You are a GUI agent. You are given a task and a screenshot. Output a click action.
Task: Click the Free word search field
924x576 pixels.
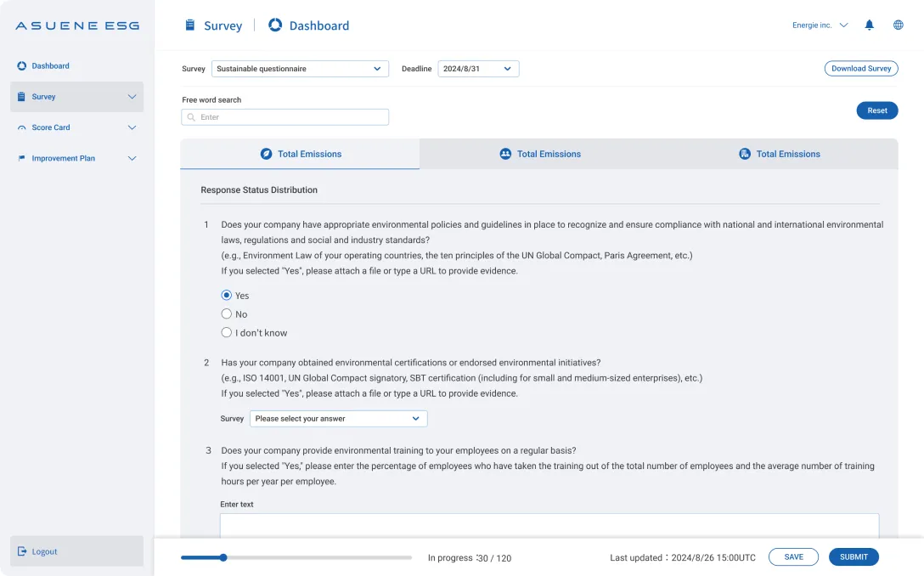[x=285, y=117]
